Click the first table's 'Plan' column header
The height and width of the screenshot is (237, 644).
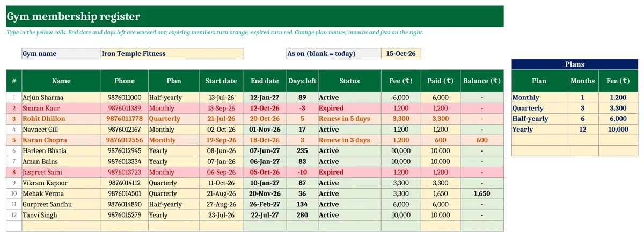pos(174,81)
